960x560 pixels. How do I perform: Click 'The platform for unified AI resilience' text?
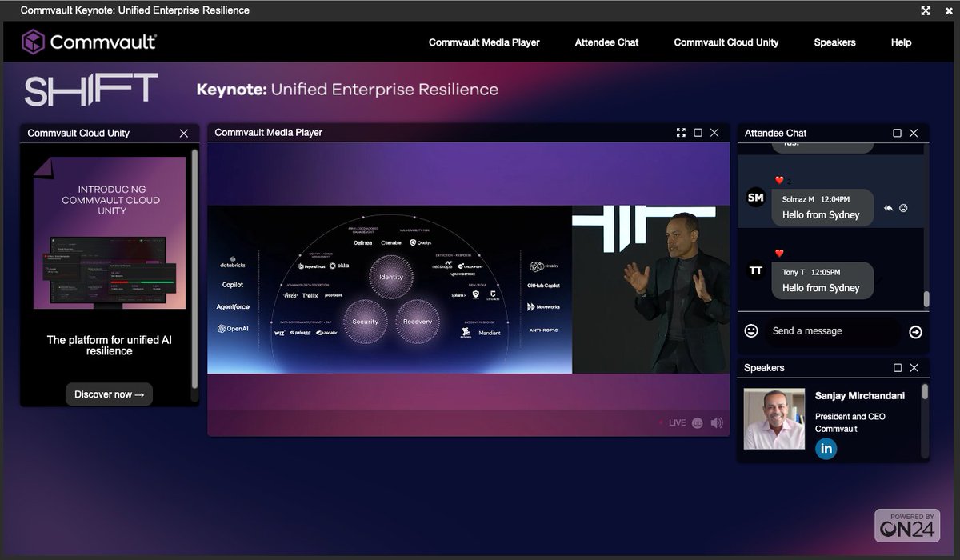click(x=110, y=346)
